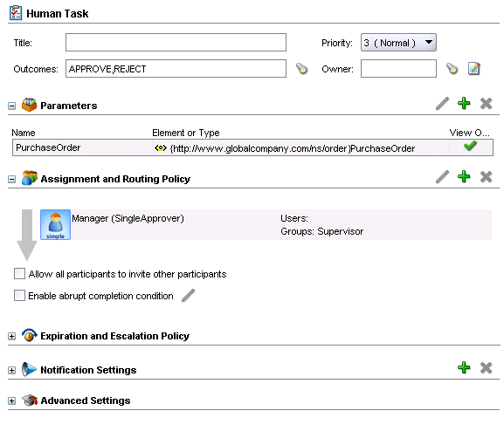
Task: Click the Parameters edit pencil icon
Action: coord(442,104)
